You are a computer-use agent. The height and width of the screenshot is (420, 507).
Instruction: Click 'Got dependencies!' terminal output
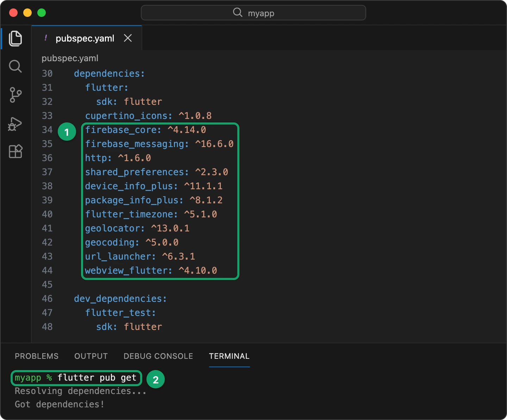tap(60, 405)
